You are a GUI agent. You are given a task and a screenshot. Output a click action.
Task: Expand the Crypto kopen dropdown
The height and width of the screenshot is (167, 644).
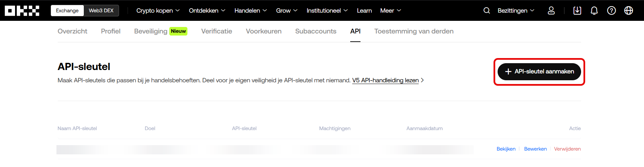point(158,11)
